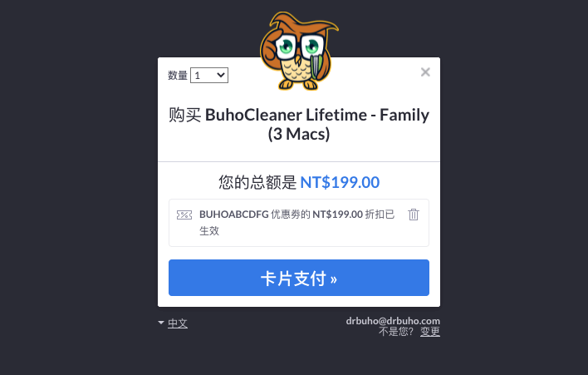Expand the language triangle arrow
The height and width of the screenshot is (375, 588).
tap(161, 323)
